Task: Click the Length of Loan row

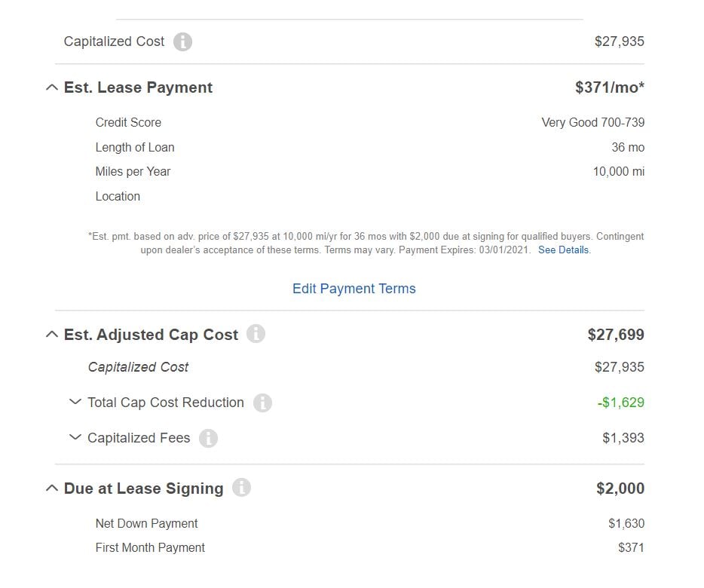Action: coord(369,147)
